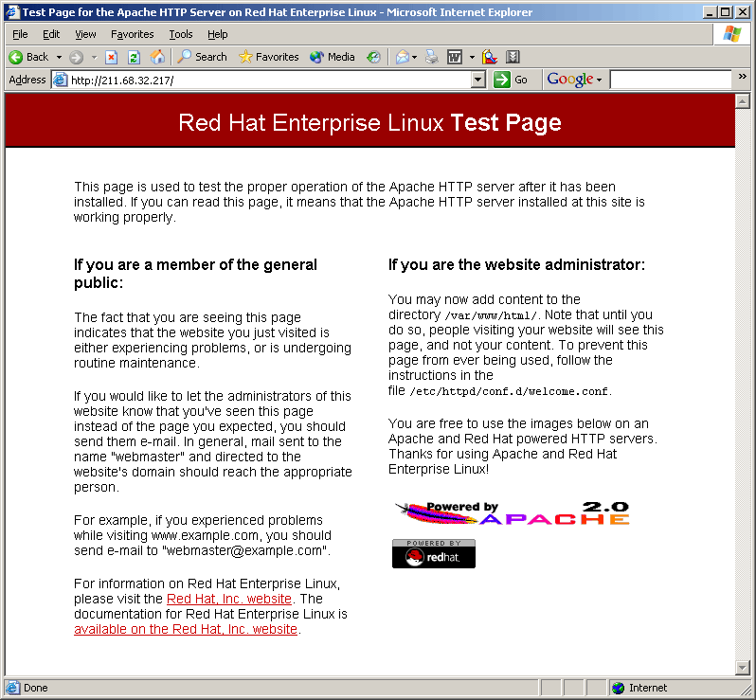
Task: Refresh the page using the Refresh icon
Action: click(x=134, y=58)
